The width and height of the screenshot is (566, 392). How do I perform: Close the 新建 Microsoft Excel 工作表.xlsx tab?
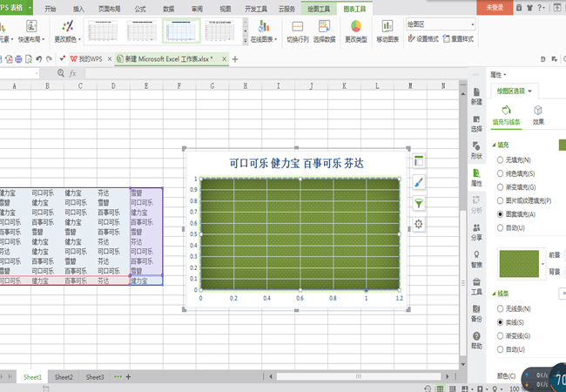point(224,59)
